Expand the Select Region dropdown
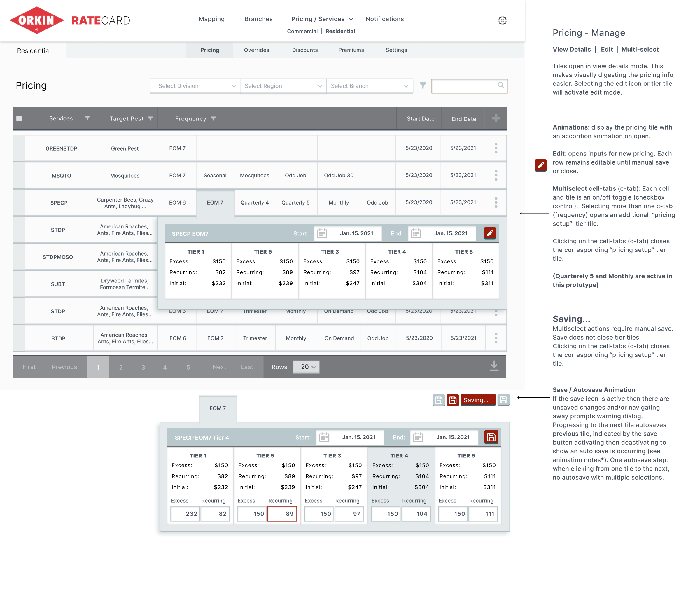The height and width of the screenshot is (596, 700). pyautogui.click(x=283, y=86)
